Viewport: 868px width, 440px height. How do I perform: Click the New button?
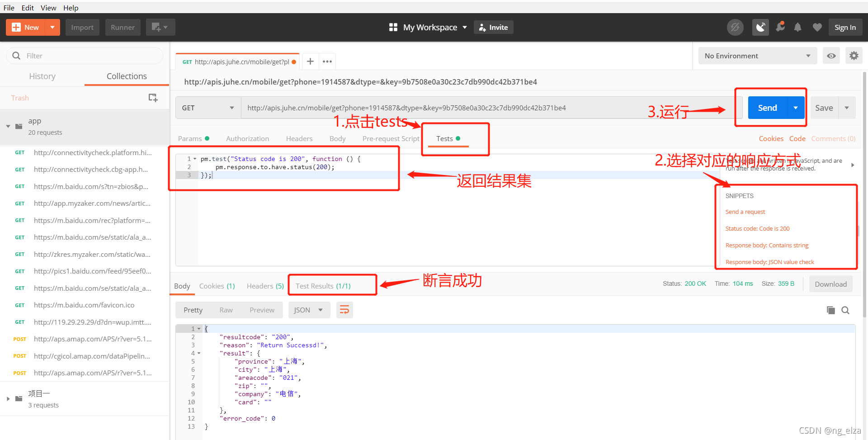(26, 27)
